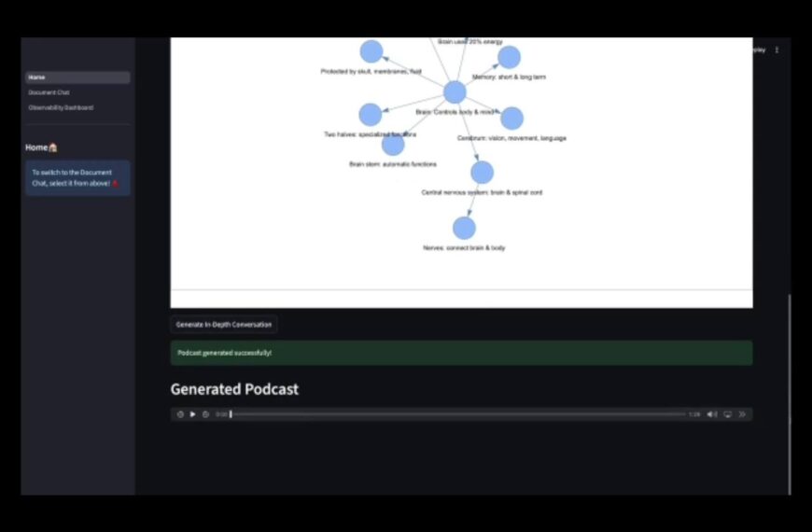Click the central Brain node in graph
This screenshot has height=532, width=812.
pos(455,92)
